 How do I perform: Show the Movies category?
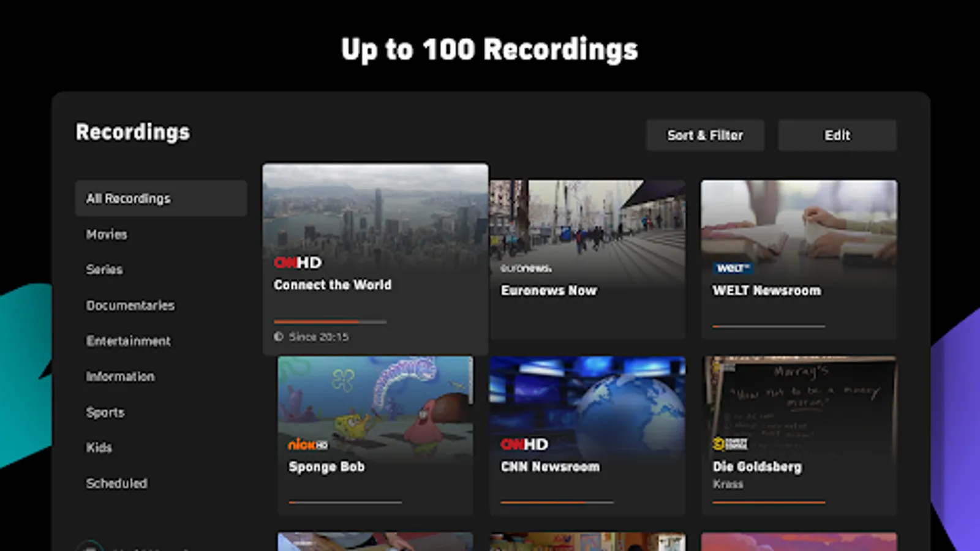107,234
